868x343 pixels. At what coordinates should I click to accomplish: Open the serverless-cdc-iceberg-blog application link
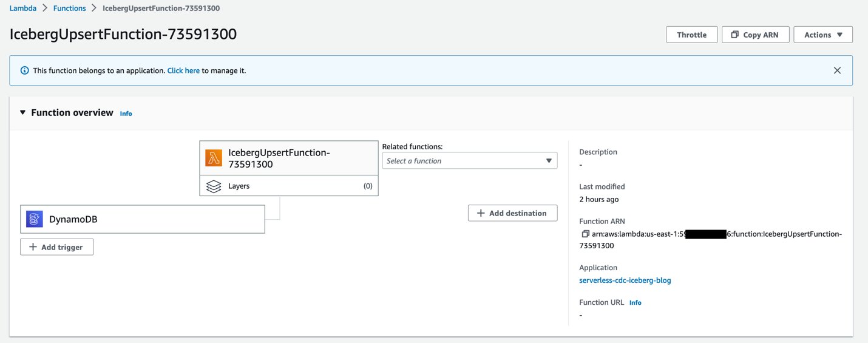[x=625, y=280]
